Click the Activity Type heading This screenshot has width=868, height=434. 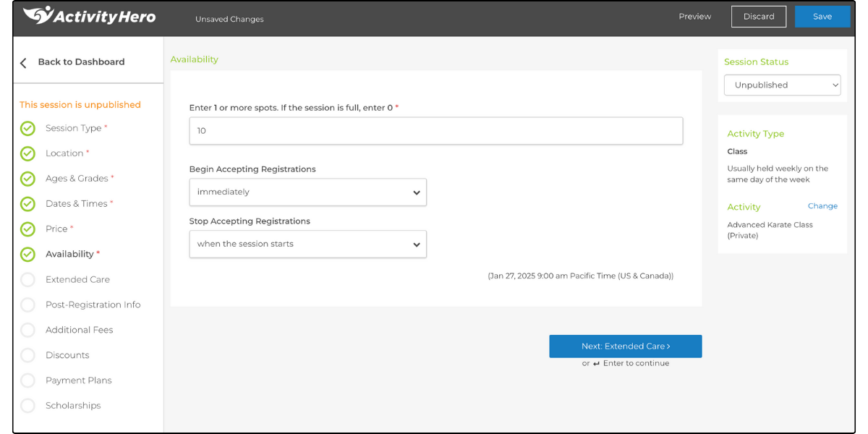pos(756,134)
